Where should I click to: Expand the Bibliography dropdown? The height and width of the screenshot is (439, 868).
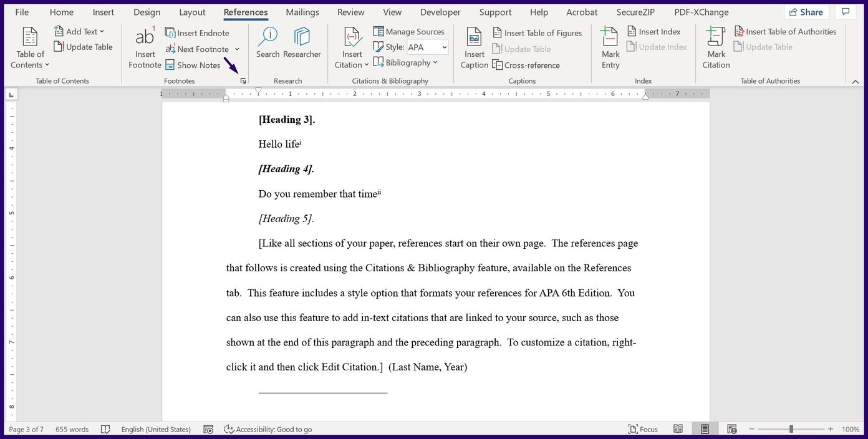(x=406, y=62)
